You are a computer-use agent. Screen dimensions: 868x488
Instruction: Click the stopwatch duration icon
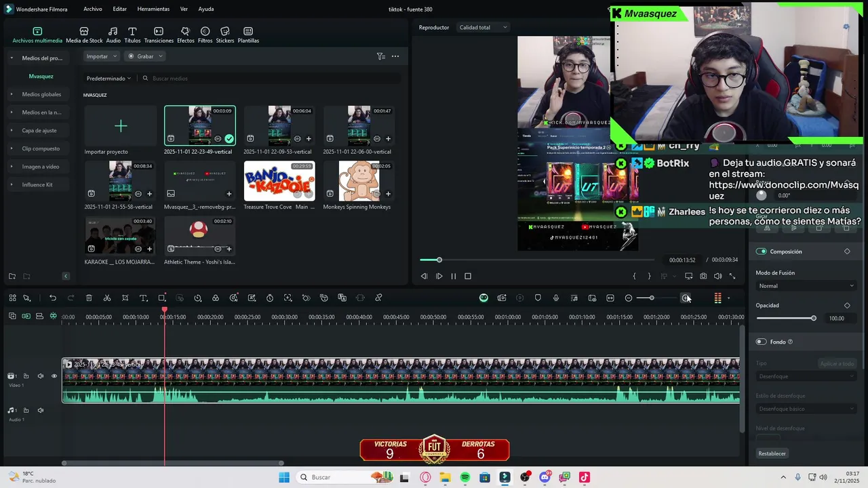point(270,298)
